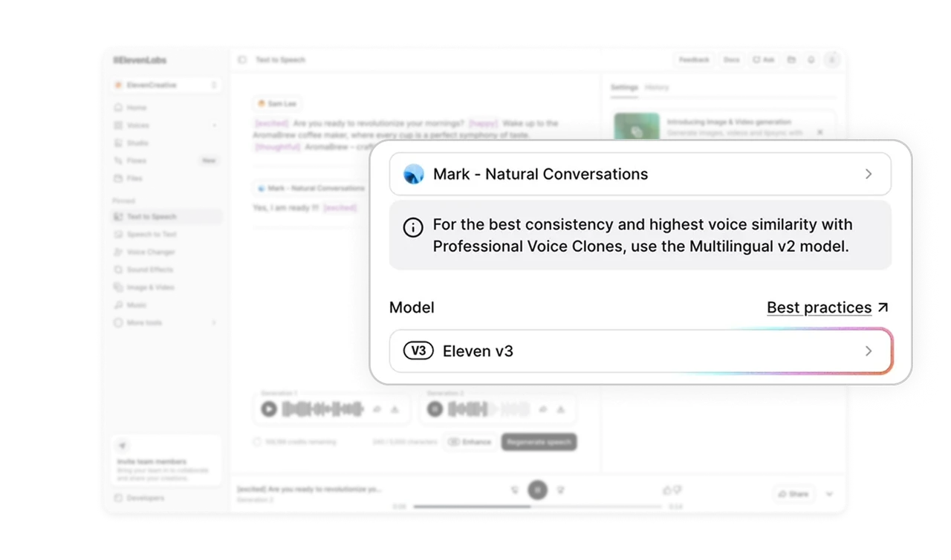Open notifications with the bell icon

point(811,60)
